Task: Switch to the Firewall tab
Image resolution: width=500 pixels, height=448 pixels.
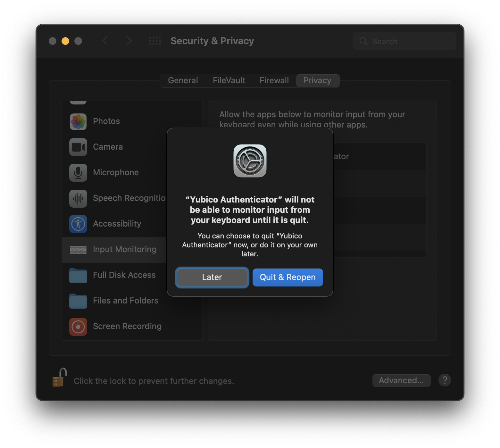Action: click(274, 80)
